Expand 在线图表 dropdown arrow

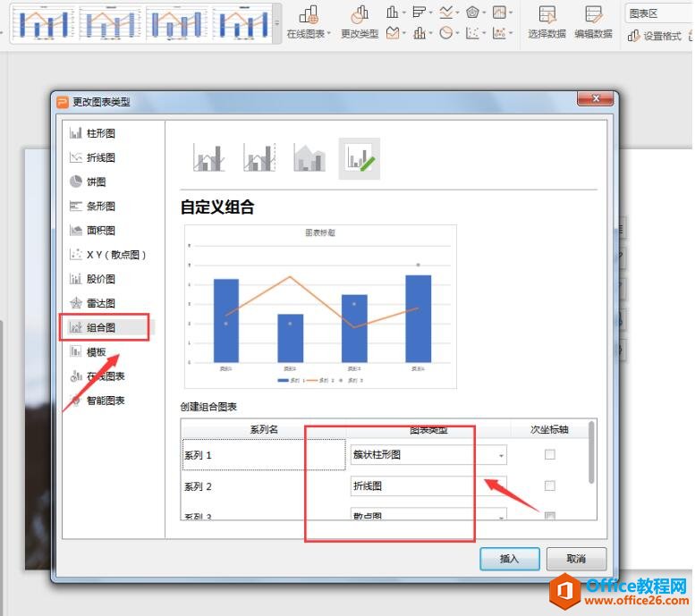coord(329,34)
